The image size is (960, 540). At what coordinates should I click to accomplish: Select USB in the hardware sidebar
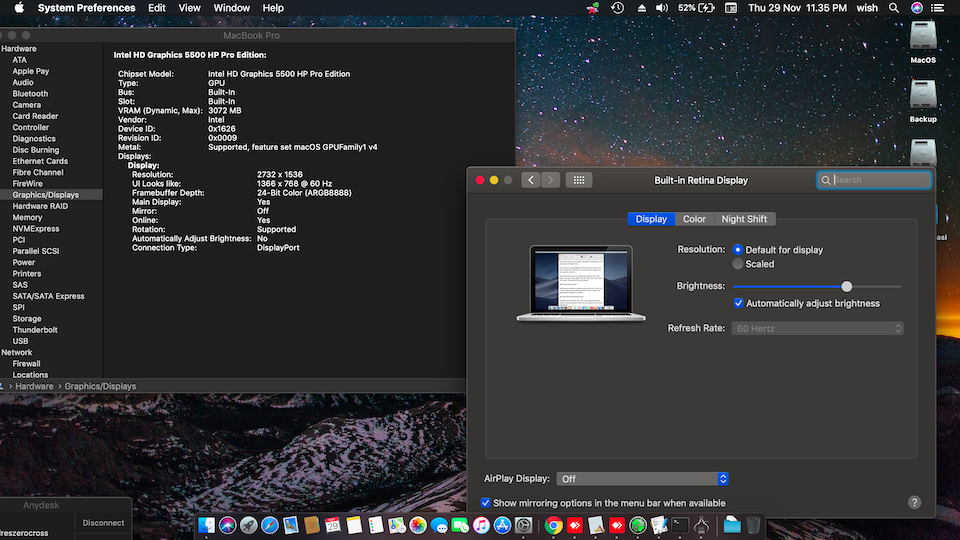tap(20, 341)
